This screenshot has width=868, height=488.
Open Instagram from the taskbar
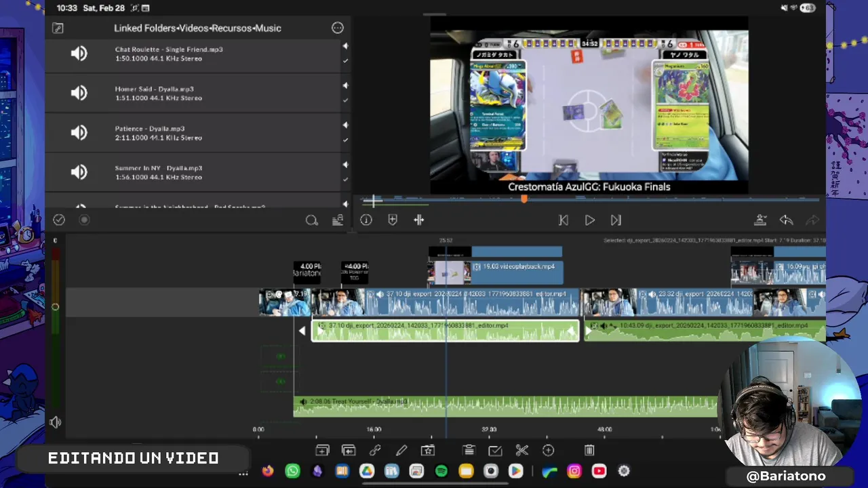tap(574, 471)
